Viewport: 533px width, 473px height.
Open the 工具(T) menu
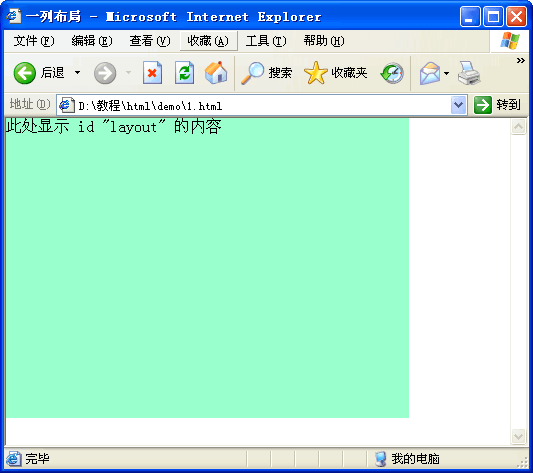pyautogui.click(x=266, y=41)
